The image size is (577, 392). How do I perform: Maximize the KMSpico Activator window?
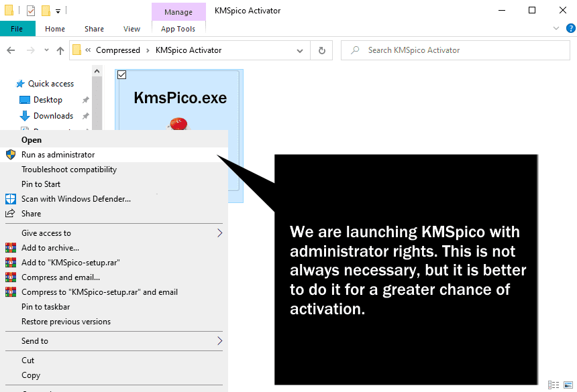532,10
